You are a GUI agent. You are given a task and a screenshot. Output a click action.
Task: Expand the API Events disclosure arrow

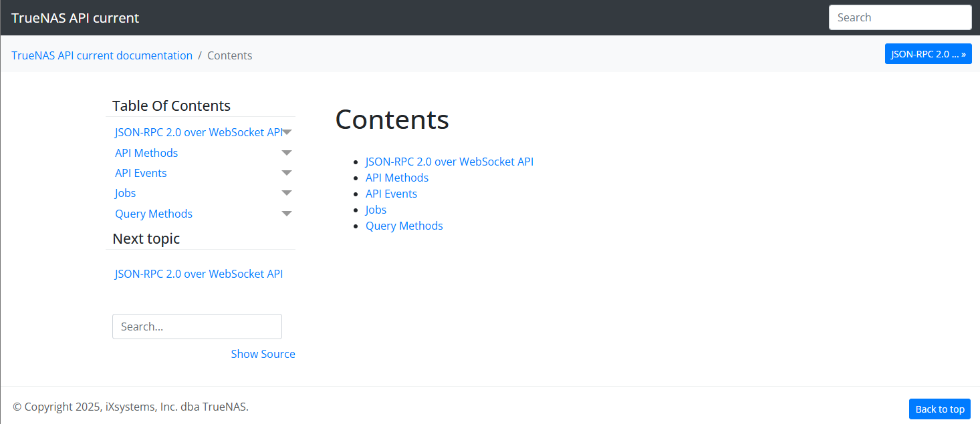(x=287, y=172)
